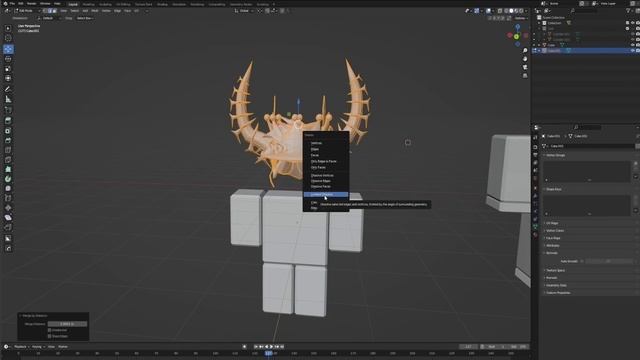Select the Extrude Region tool
640x360 pixels.
pyautogui.click(x=8, y=121)
